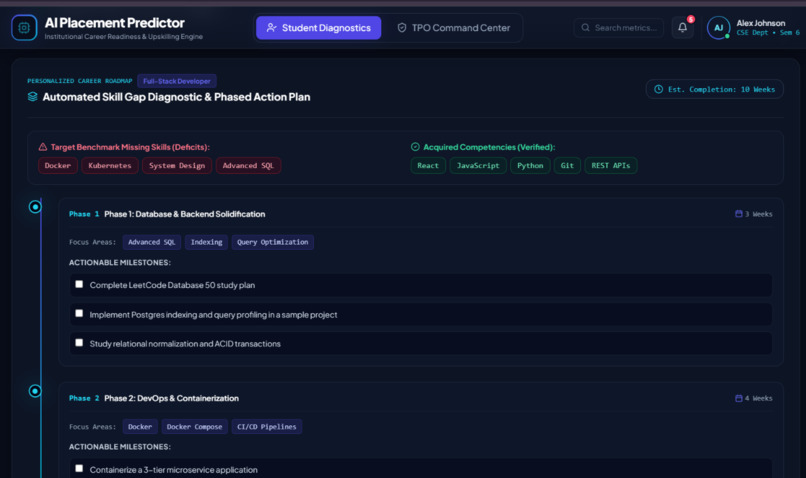
Task: Click the calendar icon next to 3 Weeks
Action: (739, 214)
